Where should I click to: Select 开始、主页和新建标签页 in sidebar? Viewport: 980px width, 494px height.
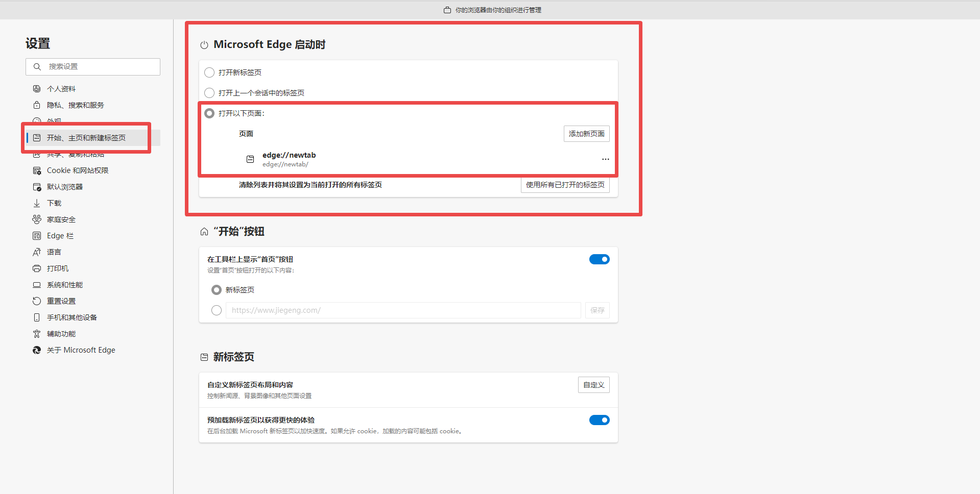tap(93, 138)
